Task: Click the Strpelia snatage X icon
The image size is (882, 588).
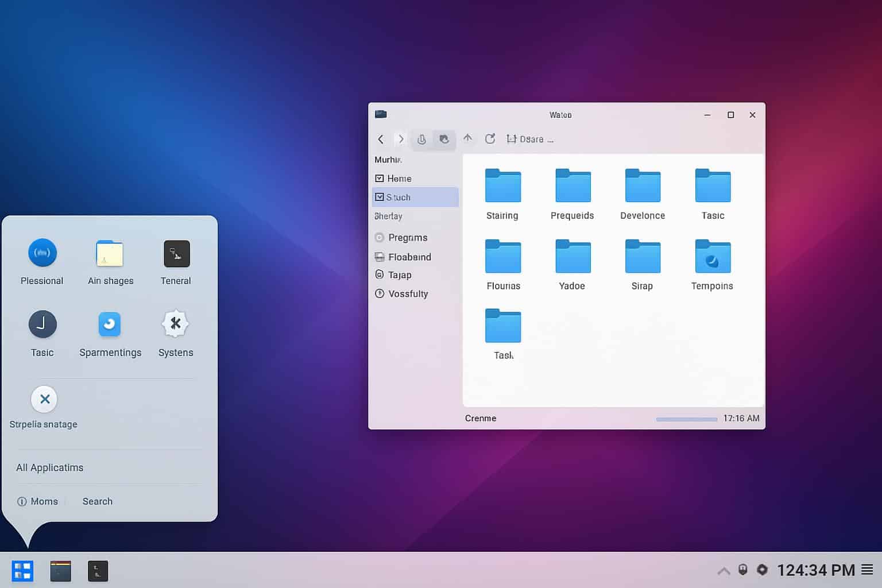Action: pos(45,399)
